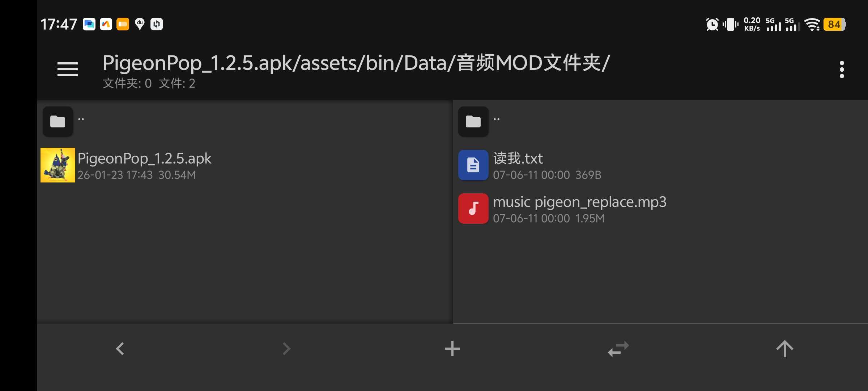The width and height of the screenshot is (868, 391).
Task: Go back with the left chevron
Action: 120,349
